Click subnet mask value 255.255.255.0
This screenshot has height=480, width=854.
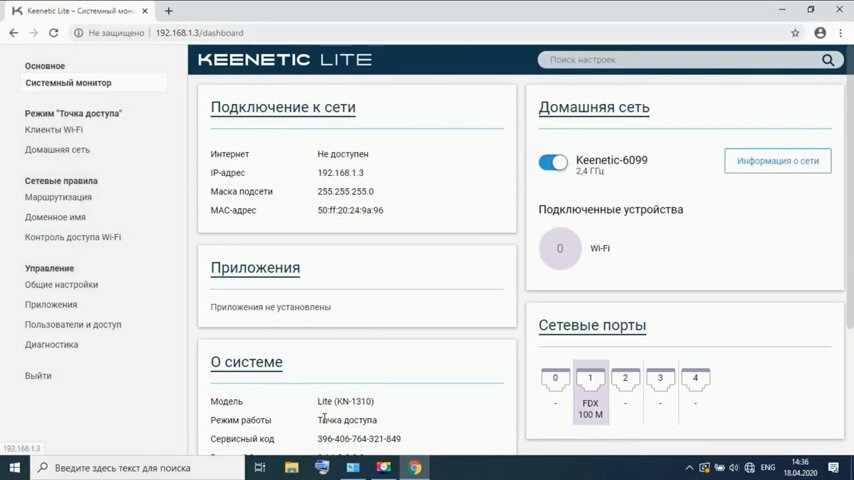(x=345, y=192)
